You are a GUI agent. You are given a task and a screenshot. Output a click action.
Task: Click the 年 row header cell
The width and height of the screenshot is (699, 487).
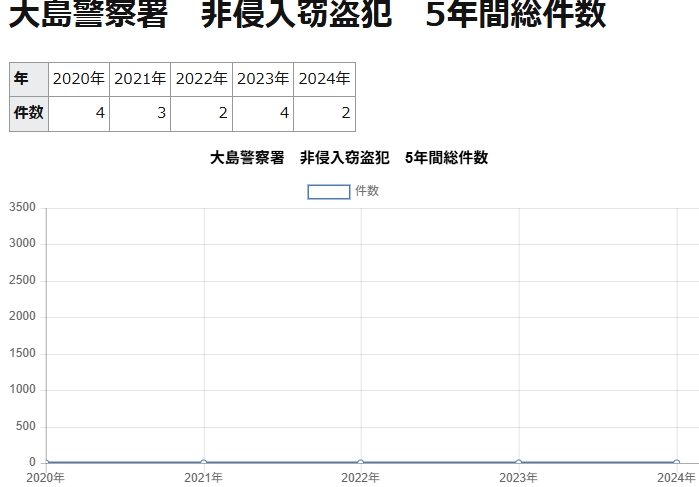pos(29,79)
